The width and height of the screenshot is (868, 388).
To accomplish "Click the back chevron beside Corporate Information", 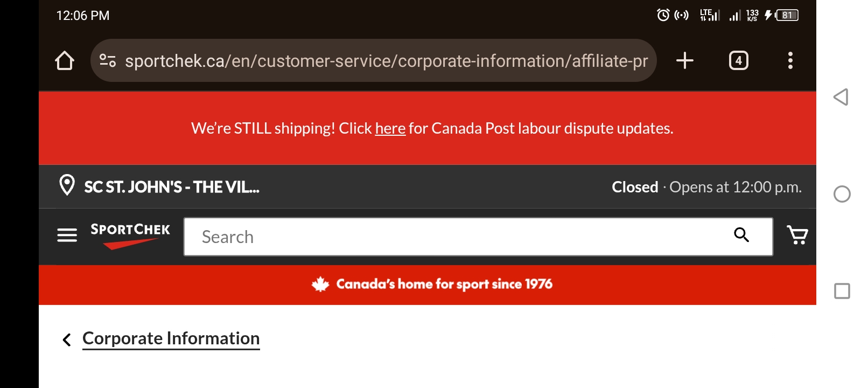I will (x=67, y=340).
